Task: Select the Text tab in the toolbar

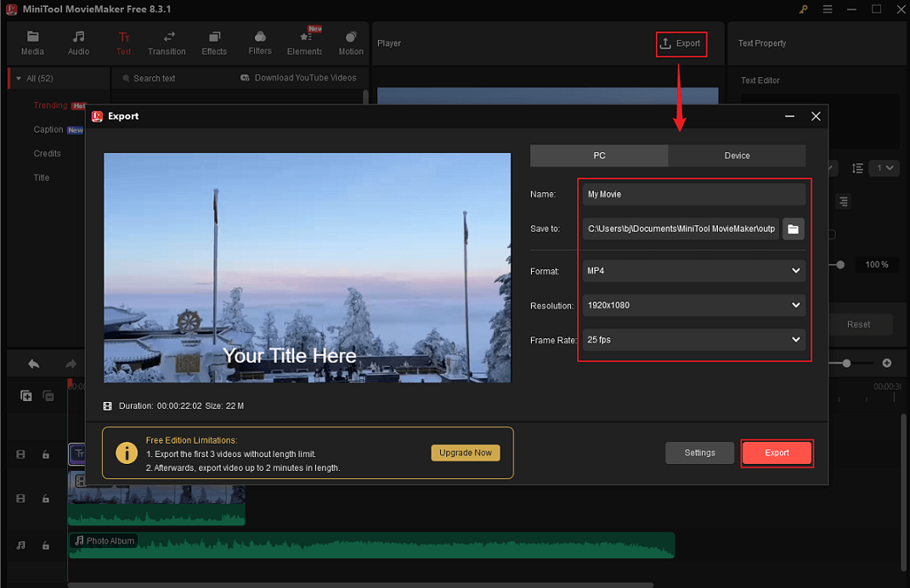Action: coord(124,42)
